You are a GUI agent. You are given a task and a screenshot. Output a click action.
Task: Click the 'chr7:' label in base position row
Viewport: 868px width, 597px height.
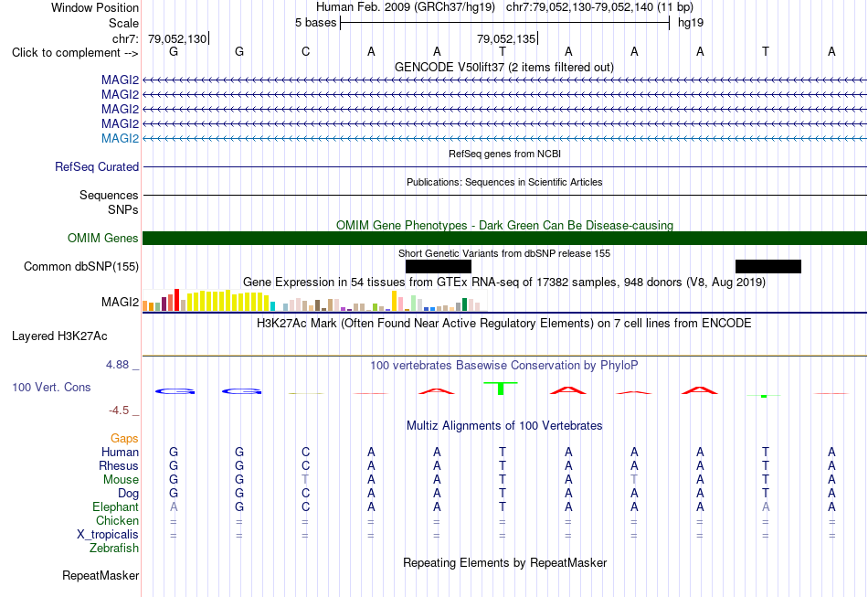click(x=126, y=38)
